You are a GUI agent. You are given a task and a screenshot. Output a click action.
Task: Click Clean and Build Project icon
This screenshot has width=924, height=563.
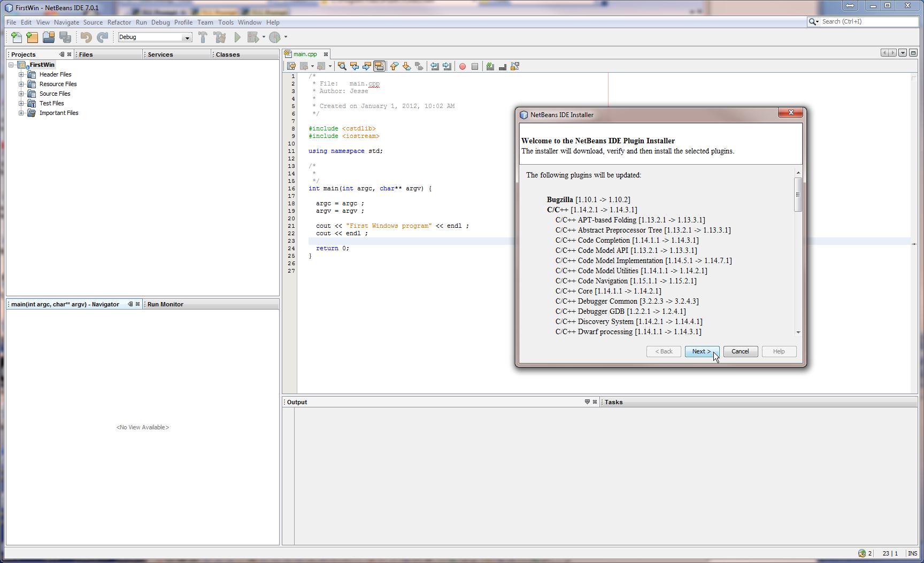[219, 37]
